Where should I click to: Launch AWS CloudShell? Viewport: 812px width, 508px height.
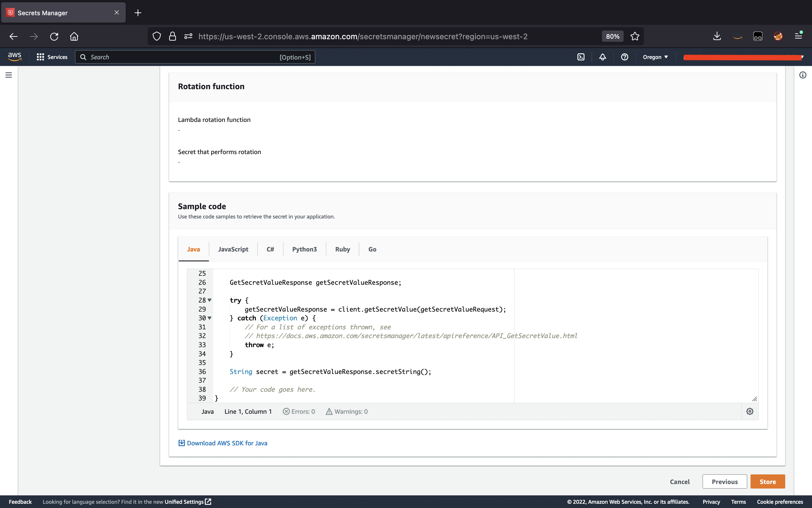(x=581, y=57)
